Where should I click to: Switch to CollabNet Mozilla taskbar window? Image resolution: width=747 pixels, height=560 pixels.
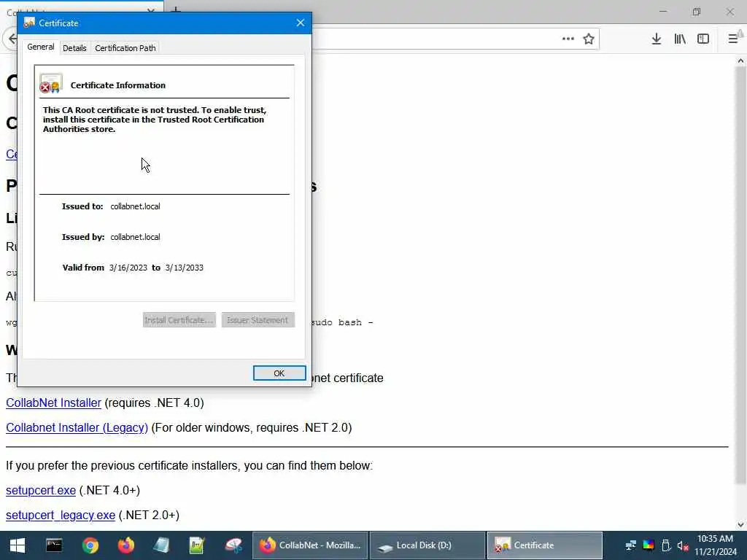(x=309, y=545)
